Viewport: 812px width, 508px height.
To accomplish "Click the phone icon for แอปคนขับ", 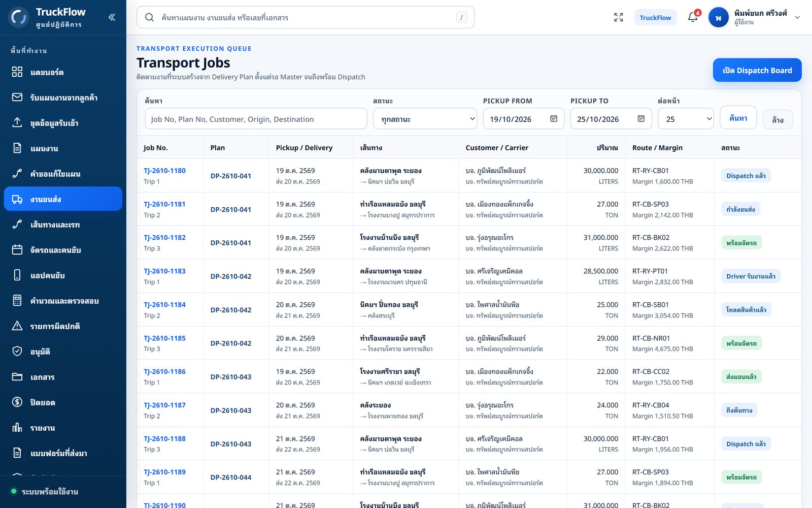I will [17, 275].
